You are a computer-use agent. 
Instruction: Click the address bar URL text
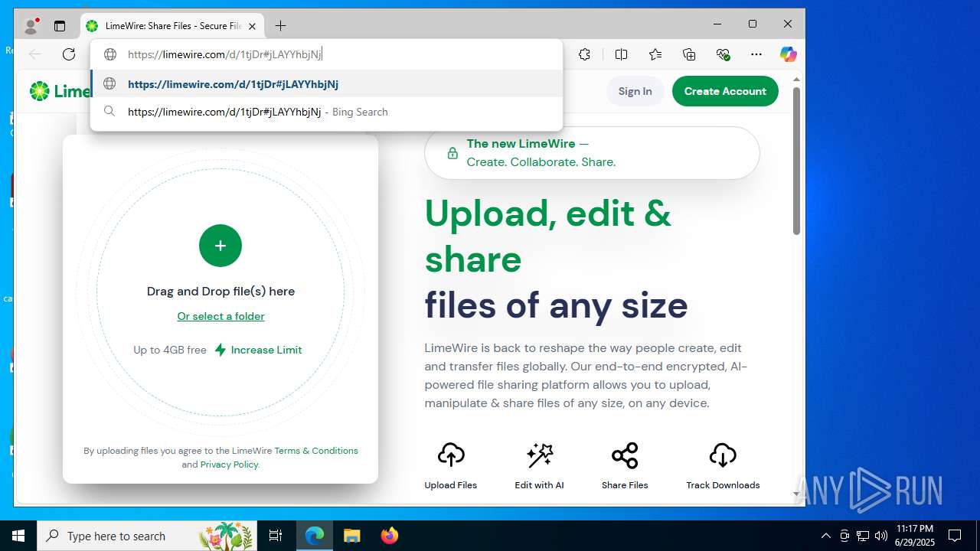pos(225,54)
